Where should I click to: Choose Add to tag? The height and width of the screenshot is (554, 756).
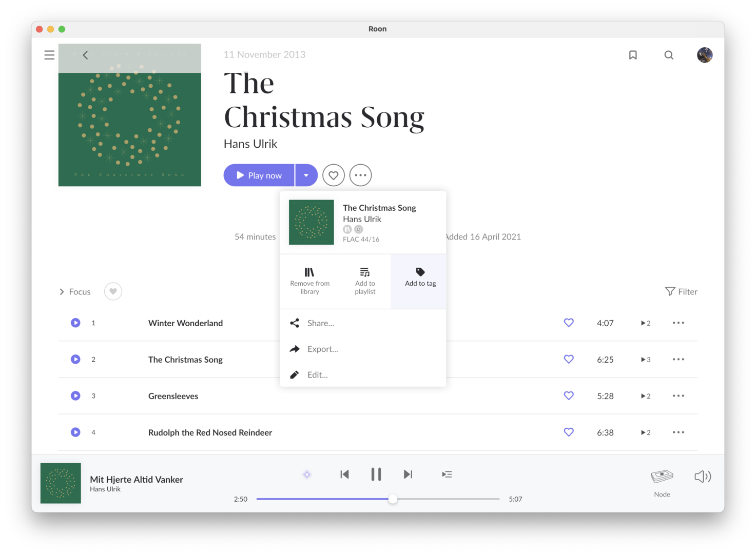coord(420,281)
